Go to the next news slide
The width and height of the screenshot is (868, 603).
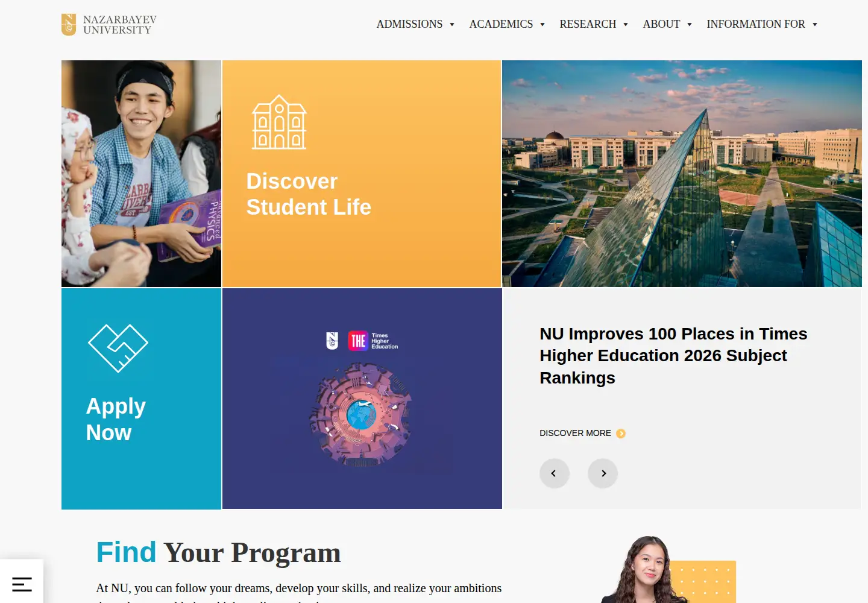[x=603, y=473]
